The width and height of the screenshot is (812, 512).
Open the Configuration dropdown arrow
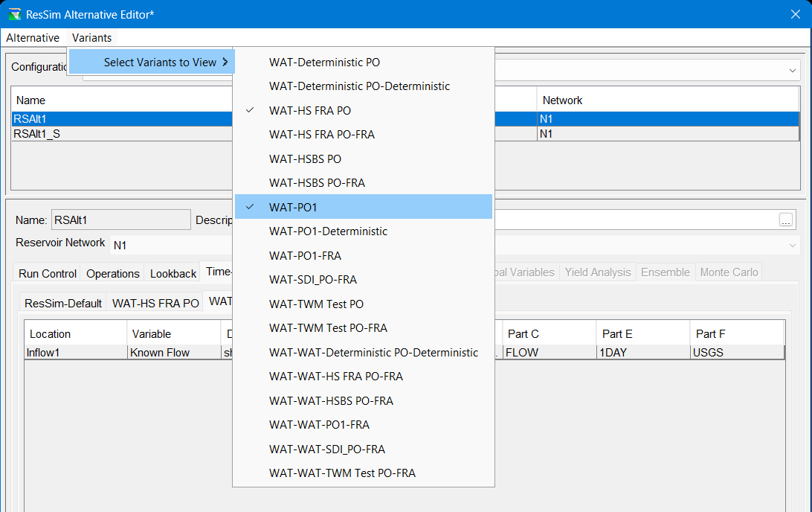point(791,70)
